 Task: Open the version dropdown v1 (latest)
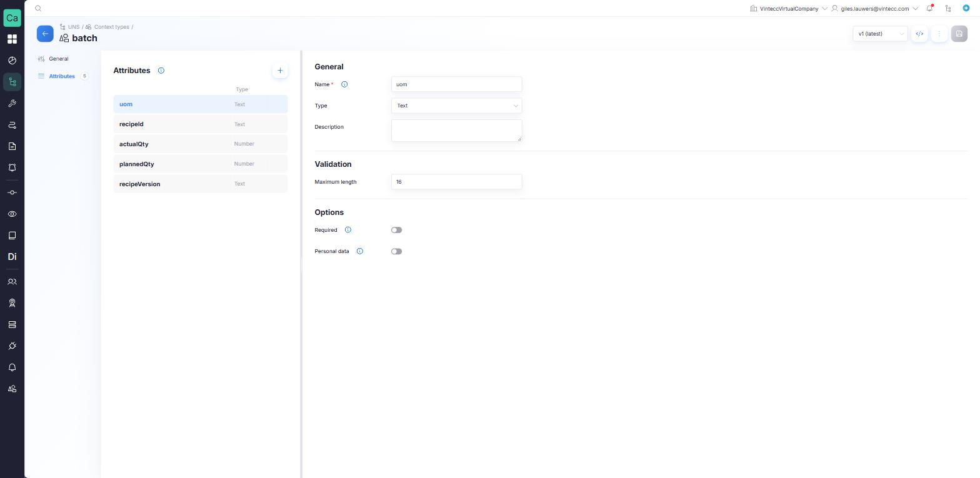[880, 34]
